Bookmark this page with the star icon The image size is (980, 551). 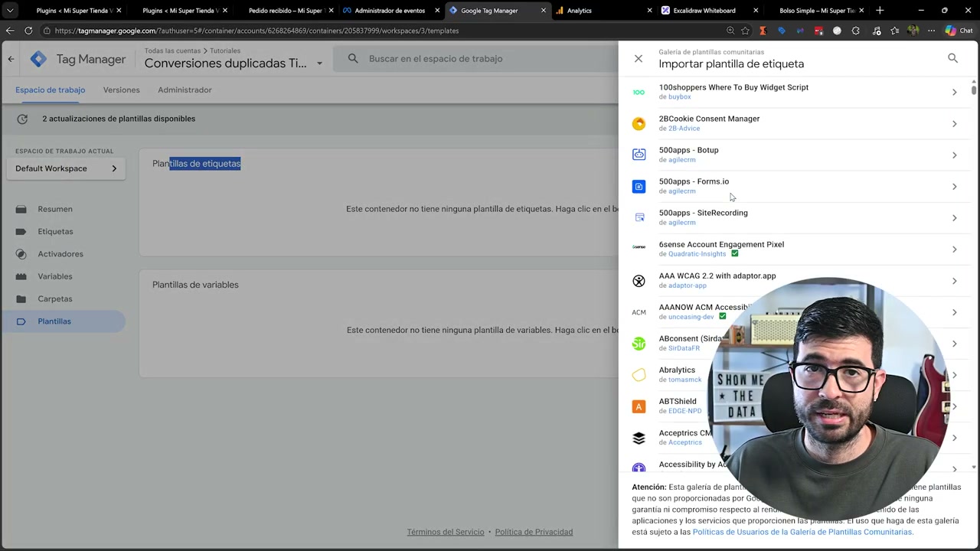tap(745, 31)
